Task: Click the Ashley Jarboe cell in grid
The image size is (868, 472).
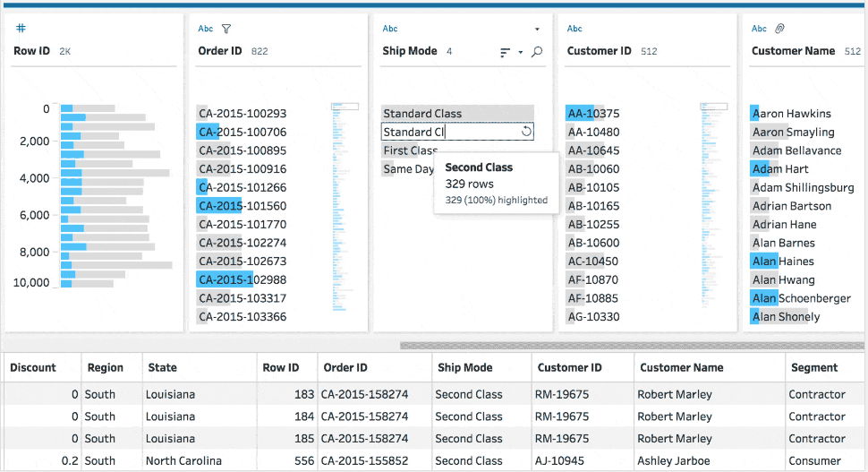Action: (709, 460)
